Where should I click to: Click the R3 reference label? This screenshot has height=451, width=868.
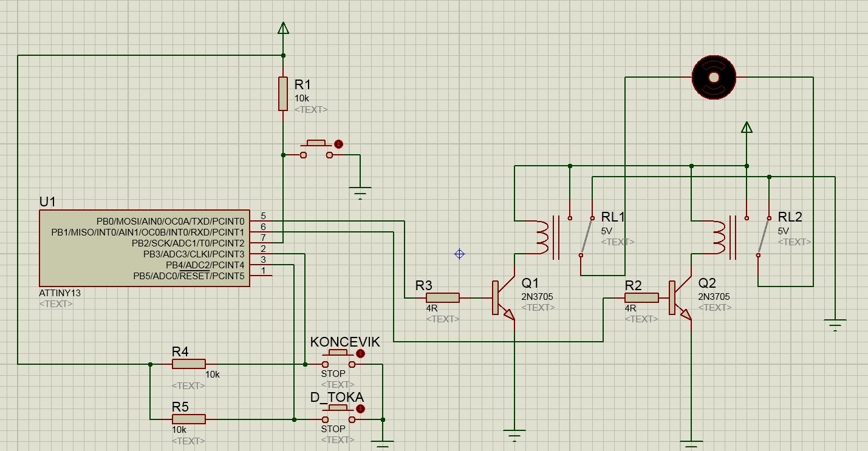point(424,285)
